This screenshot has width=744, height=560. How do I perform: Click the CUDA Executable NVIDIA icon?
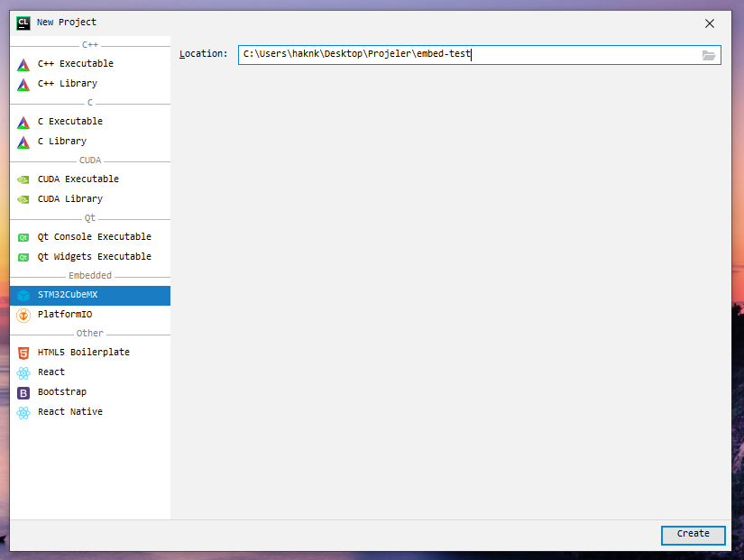pyautogui.click(x=23, y=179)
